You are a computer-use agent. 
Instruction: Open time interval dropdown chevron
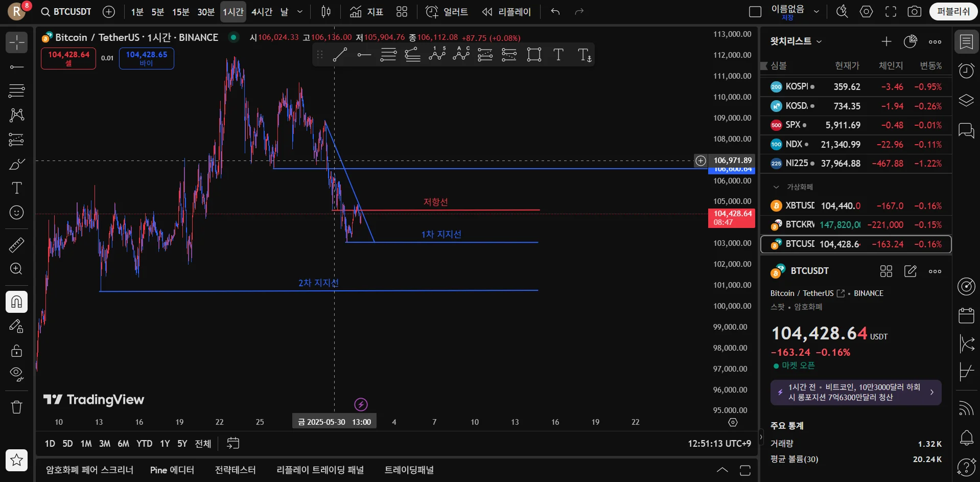(x=300, y=12)
